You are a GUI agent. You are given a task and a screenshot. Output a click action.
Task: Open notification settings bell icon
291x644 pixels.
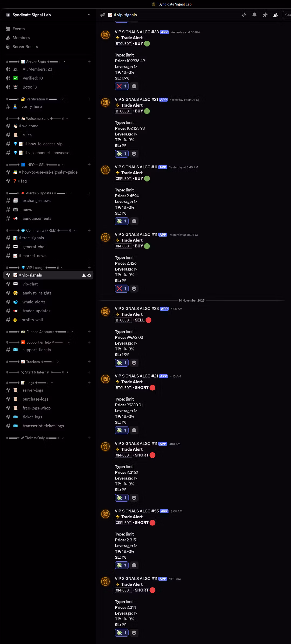254,15
